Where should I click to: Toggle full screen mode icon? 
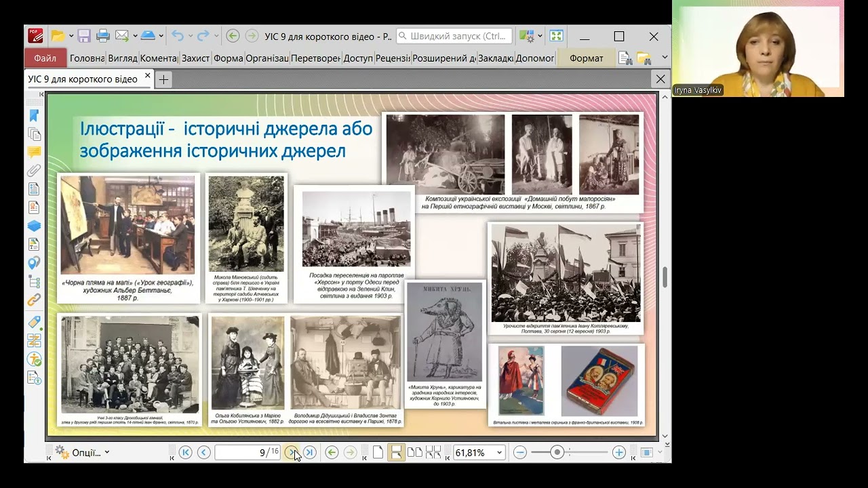coord(557,36)
